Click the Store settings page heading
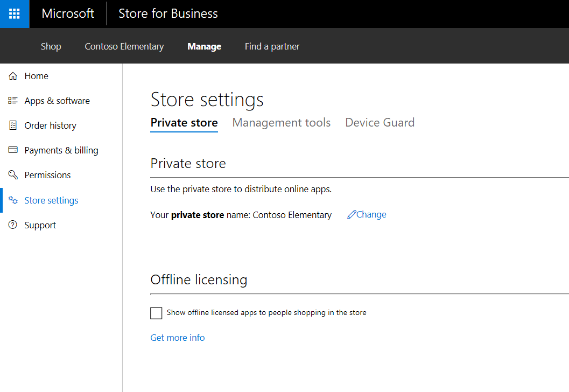Image resolution: width=569 pixels, height=392 pixels. (207, 100)
